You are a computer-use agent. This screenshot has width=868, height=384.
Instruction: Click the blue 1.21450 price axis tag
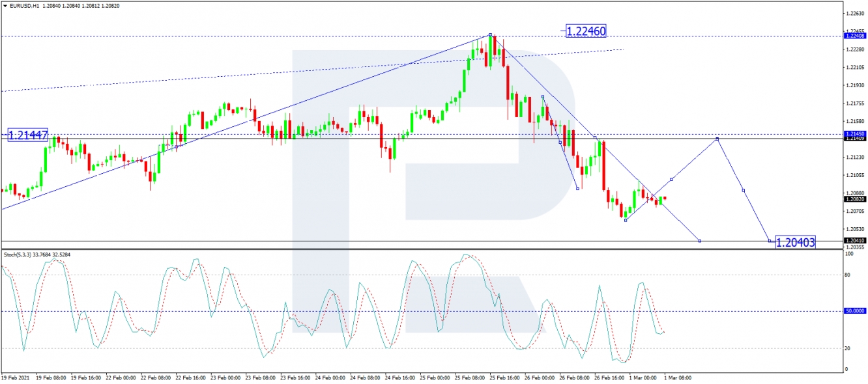(854, 134)
